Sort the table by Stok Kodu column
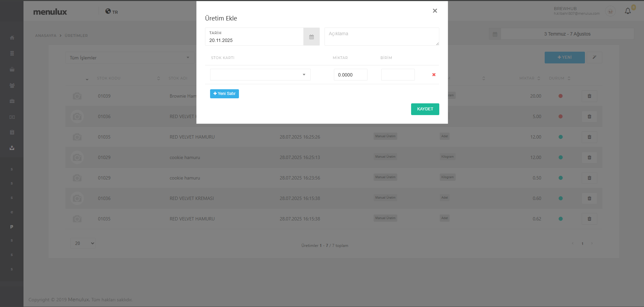 point(109,78)
